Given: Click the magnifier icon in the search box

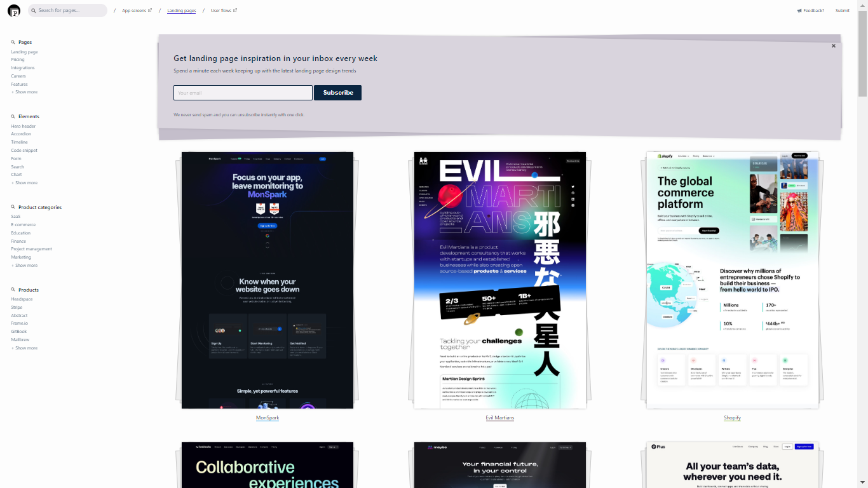Looking at the screenshot, I should click(34, 11).
